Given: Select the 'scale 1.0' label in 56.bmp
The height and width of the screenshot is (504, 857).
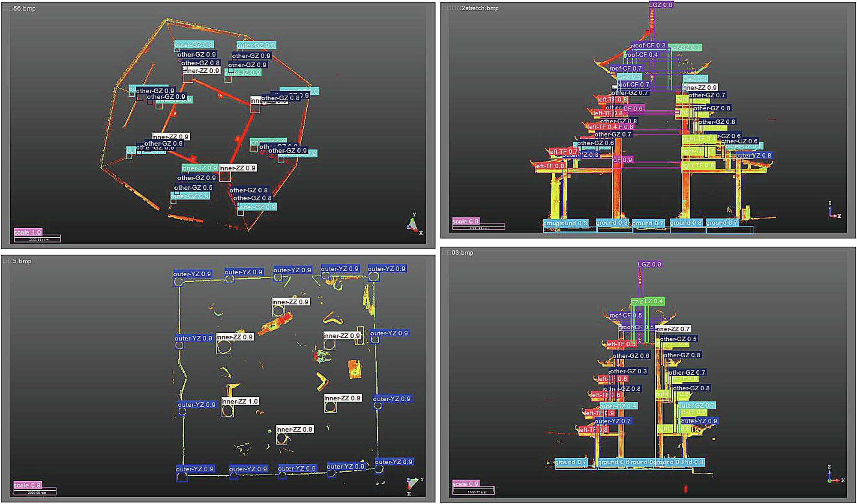Looking at the screenshot, I should pos(28,232).
